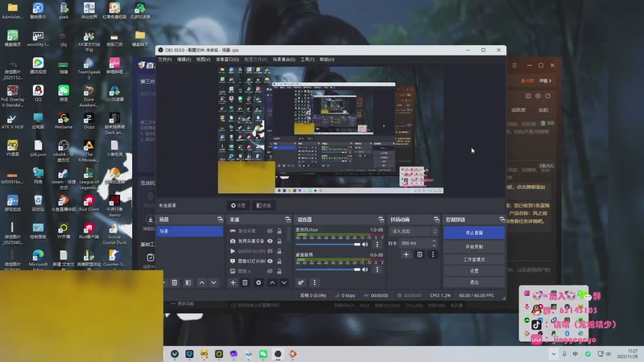644x362 pixels.
Task: Move scene down with arrow
Action: 213,282
